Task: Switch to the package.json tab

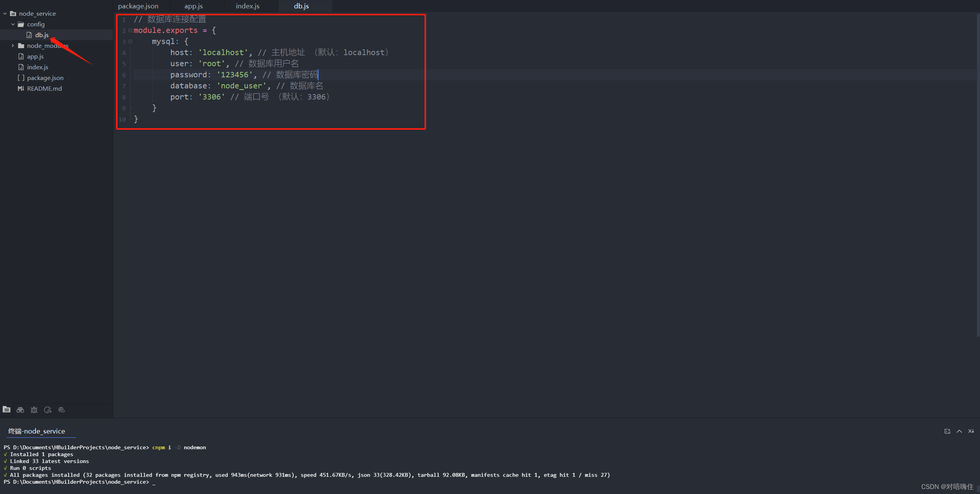Action: coord(138,6)
